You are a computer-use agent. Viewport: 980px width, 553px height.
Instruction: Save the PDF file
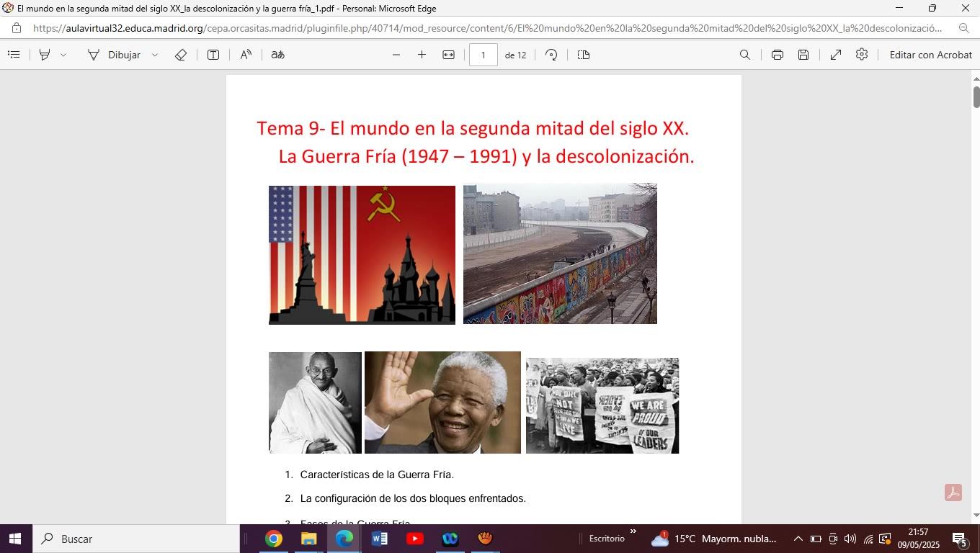click(803, 55)
